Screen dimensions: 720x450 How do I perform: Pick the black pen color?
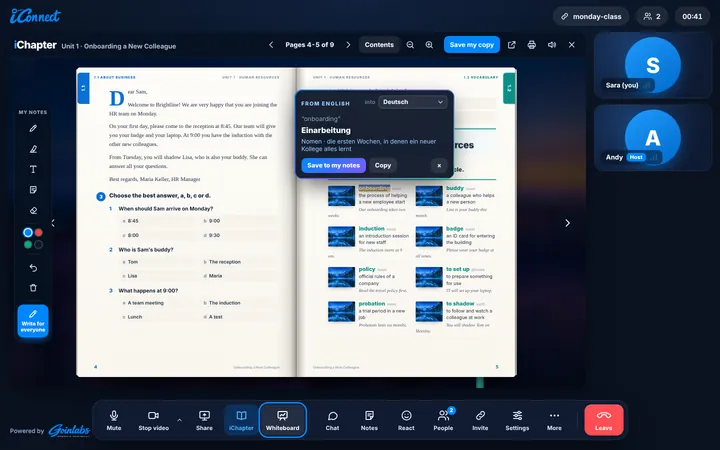click(39, 245)
